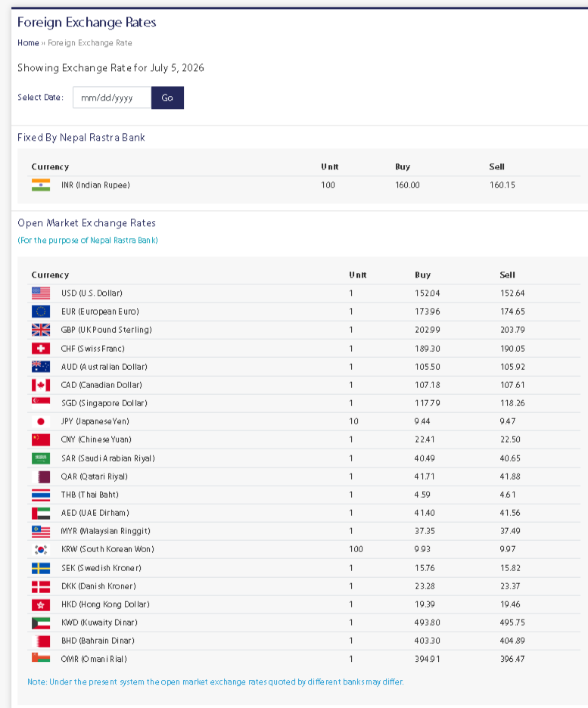Click the Indian flag icon beside INR
This screenshot has height=708, width=588.
(41, 185)
